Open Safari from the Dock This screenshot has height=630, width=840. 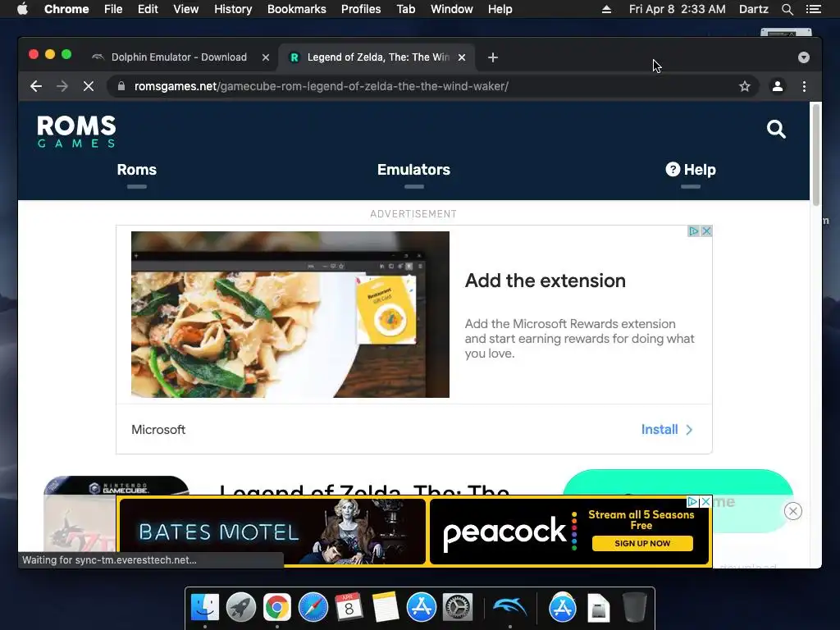tap(313, 607)
